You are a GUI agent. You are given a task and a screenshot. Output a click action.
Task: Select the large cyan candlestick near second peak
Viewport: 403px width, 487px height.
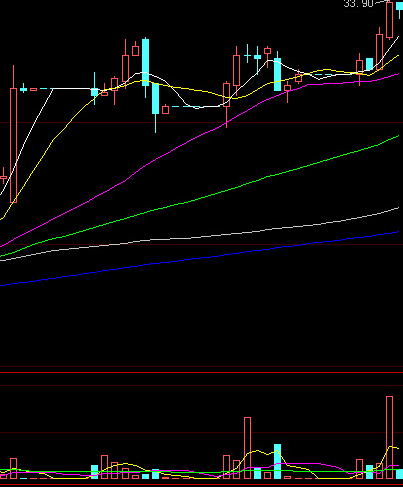point(277,74)
